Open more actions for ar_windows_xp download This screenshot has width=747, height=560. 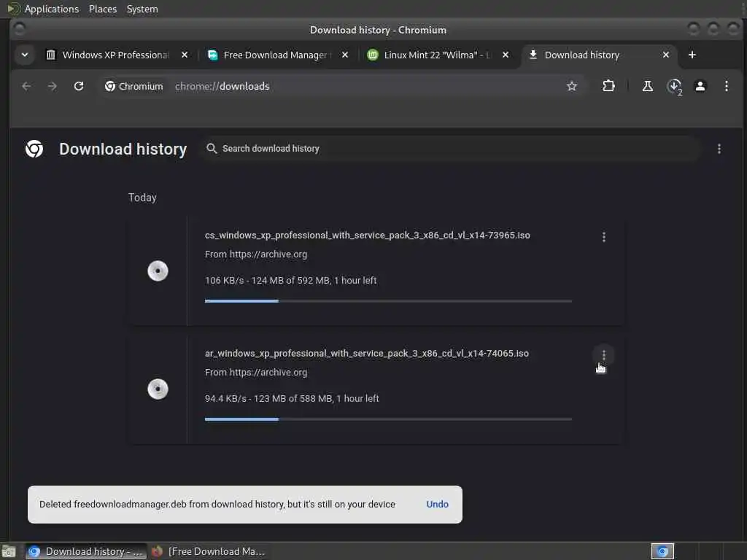click(603, 355)
